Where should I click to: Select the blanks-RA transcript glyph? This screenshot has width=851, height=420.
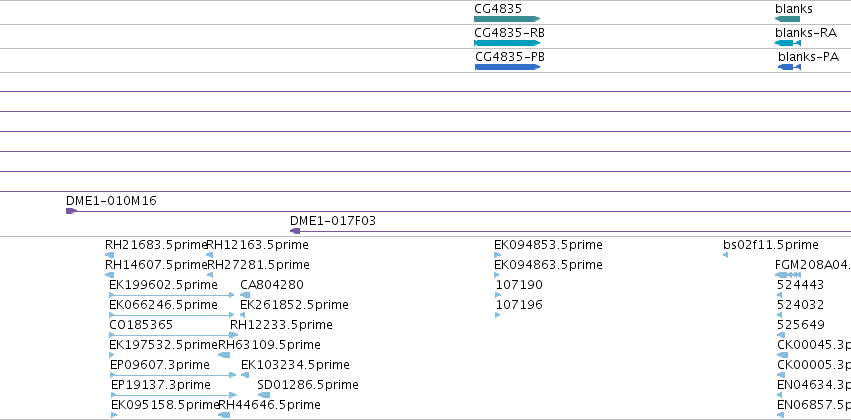coord(788,43)
